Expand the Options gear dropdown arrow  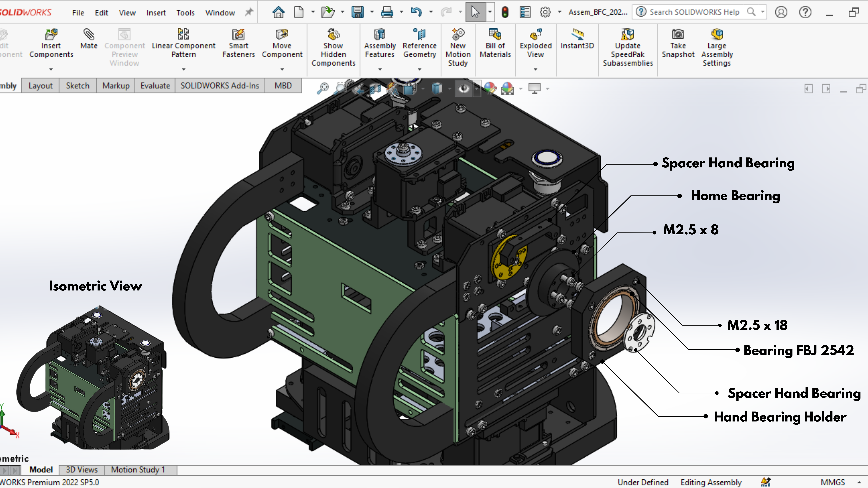pyautogui.click(x=560, y=12)
